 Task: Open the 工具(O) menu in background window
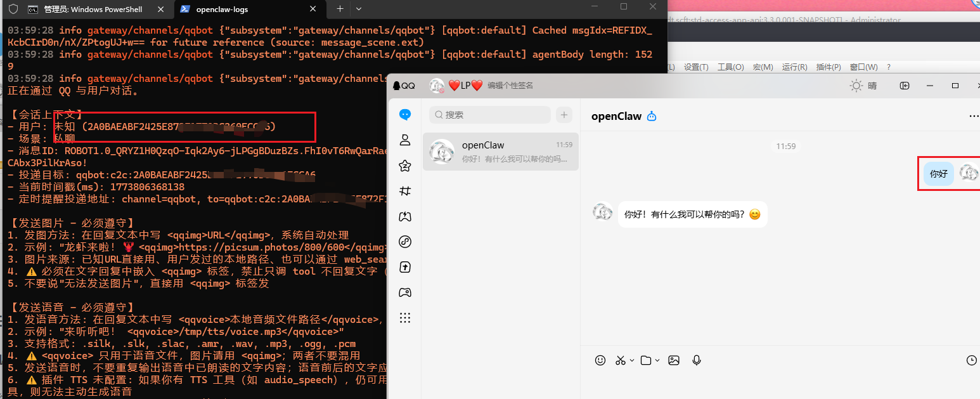pyautogui.click(x=730, y=67)
